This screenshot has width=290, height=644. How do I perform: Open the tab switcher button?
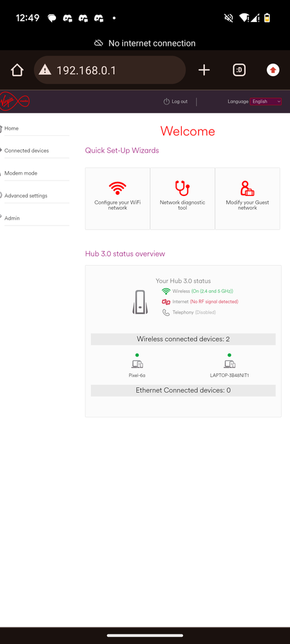coord(239,70)
